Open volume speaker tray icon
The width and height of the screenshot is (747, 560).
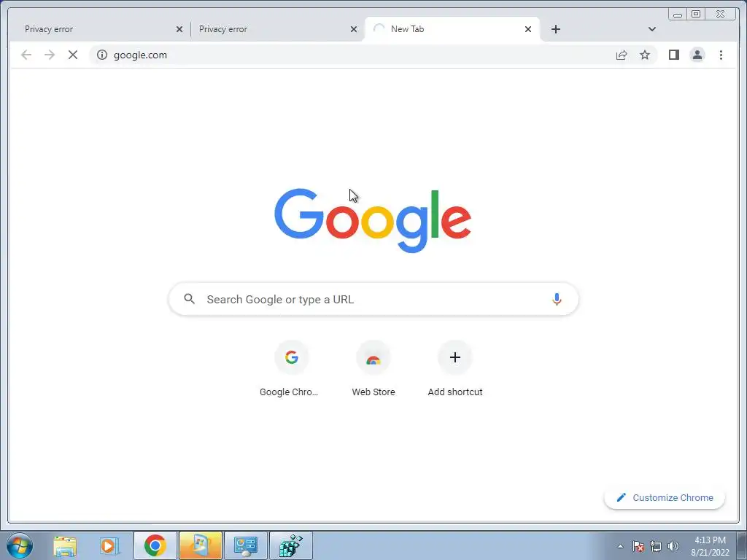[673, 546]
